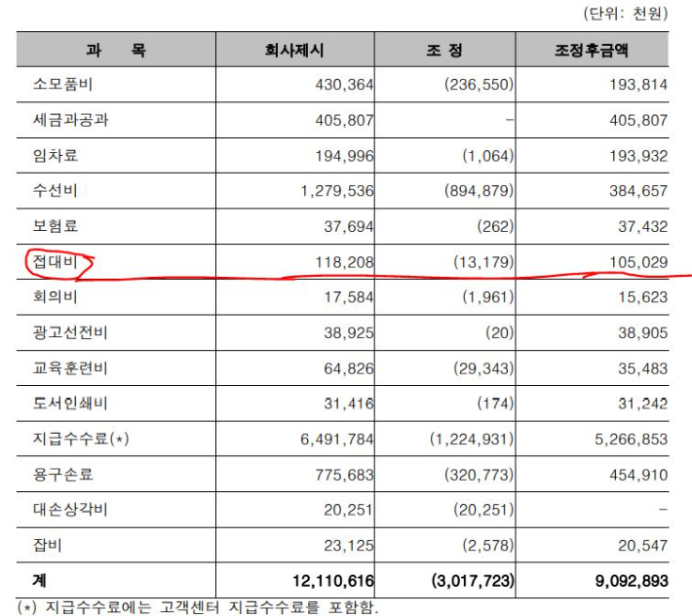Select the 대손상각비 row label
Image resolution: width=692 pixels, height=616 pixels.
[70, 509]
